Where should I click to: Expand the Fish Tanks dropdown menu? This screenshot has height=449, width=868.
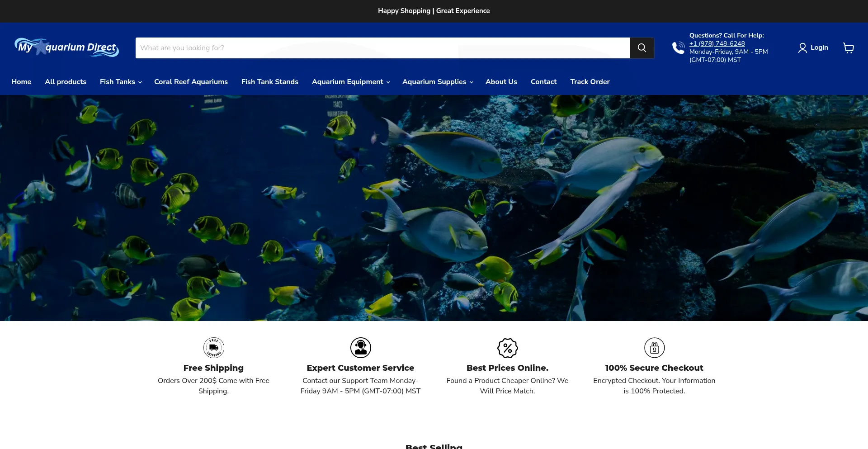(120, 82)
